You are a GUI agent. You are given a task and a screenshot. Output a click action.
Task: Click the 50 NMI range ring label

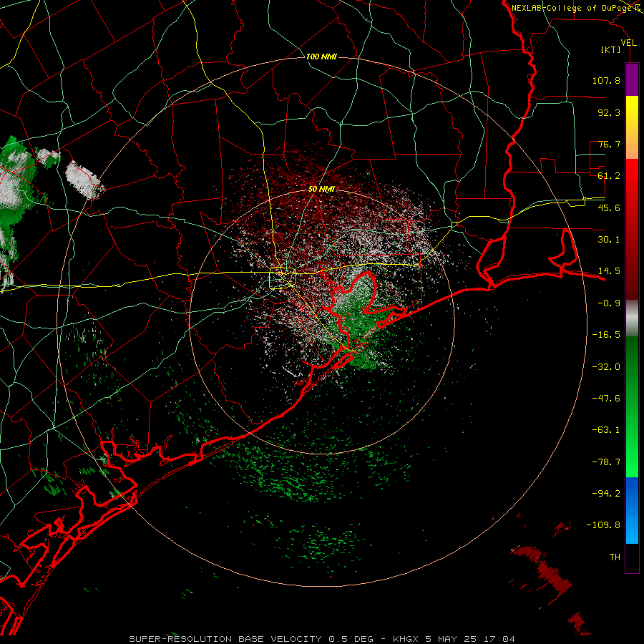pos(321,190)
